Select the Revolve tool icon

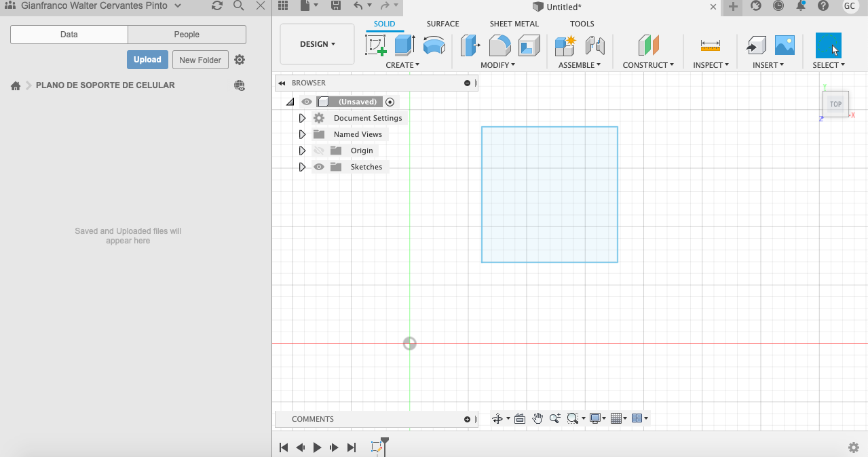[x=434, y=45]
